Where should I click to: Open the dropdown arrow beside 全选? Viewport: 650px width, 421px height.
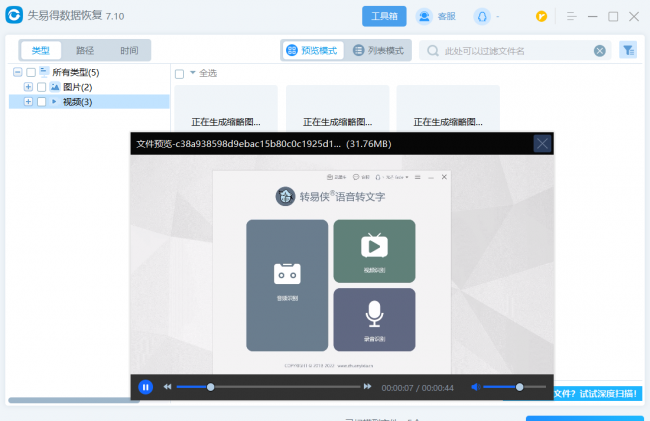point(193,73)
